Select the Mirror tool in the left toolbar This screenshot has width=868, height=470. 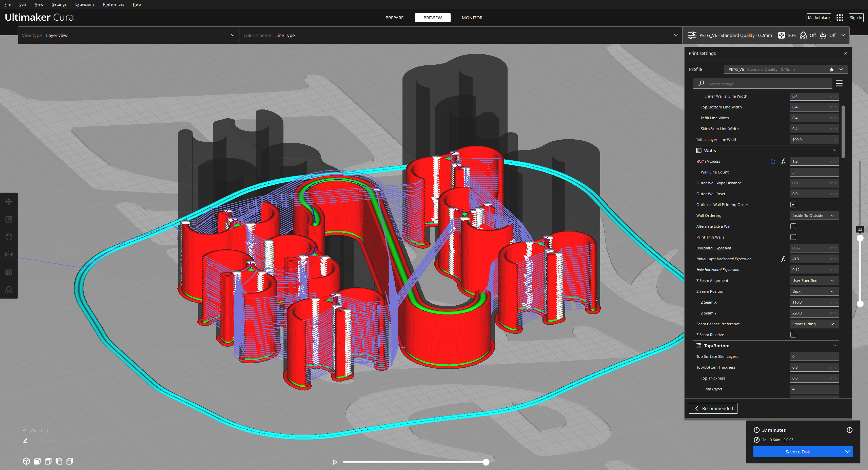tap(9, 254)
